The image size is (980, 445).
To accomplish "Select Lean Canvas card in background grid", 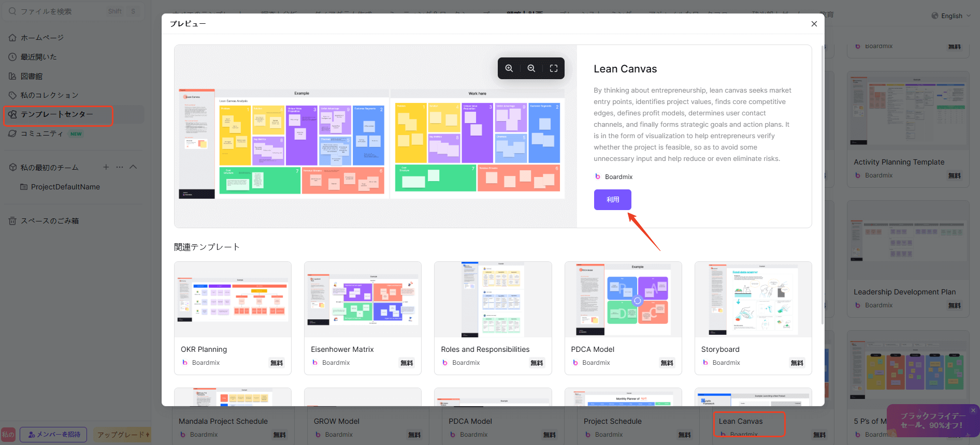I will (741, 421).
